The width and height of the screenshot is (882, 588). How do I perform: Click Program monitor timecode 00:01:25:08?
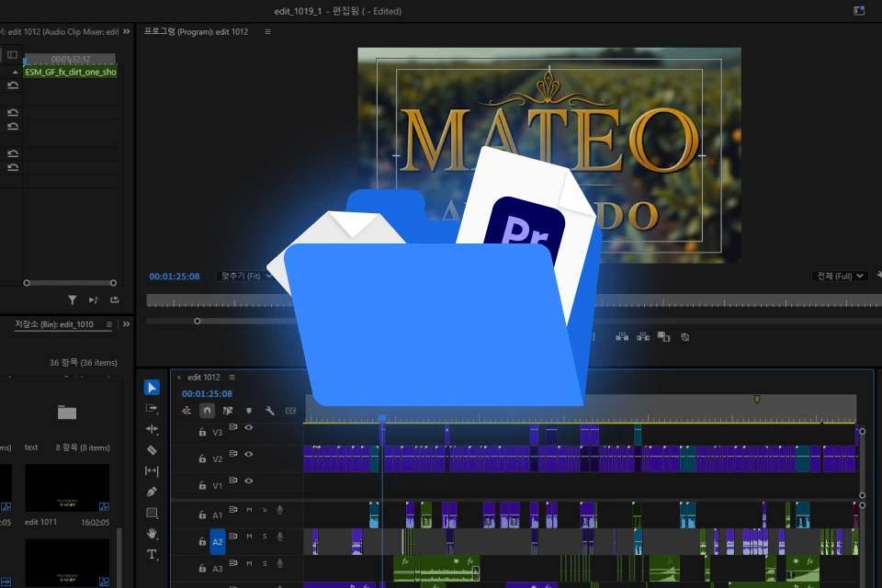pyautogui.click(x=175, y=277)
